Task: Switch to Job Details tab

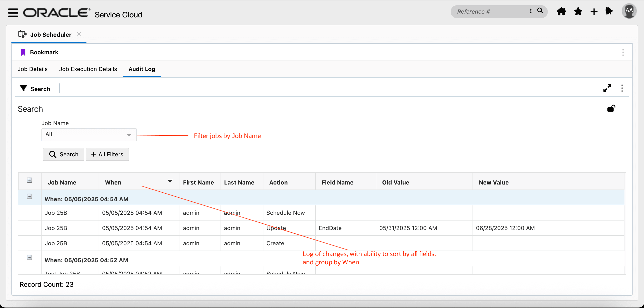Action: click(x=32, y=69)
